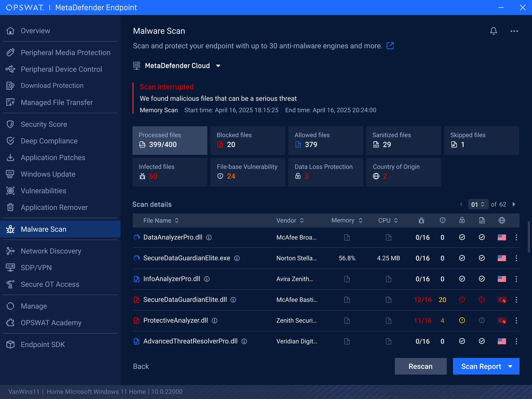The image size is (532, 399).
Task: Open the external link icon after description
Action: click(390, 46)
